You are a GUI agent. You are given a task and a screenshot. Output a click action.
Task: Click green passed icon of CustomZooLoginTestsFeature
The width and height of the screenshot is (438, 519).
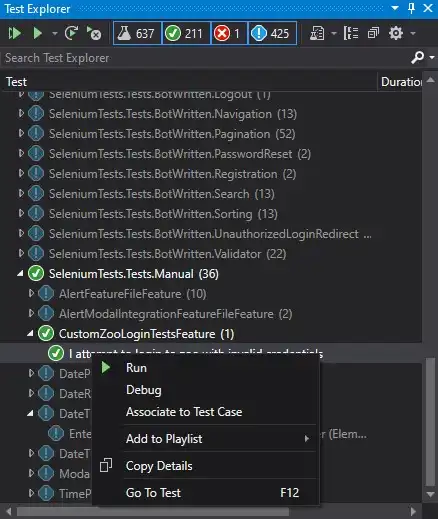[x=46, y=334]
